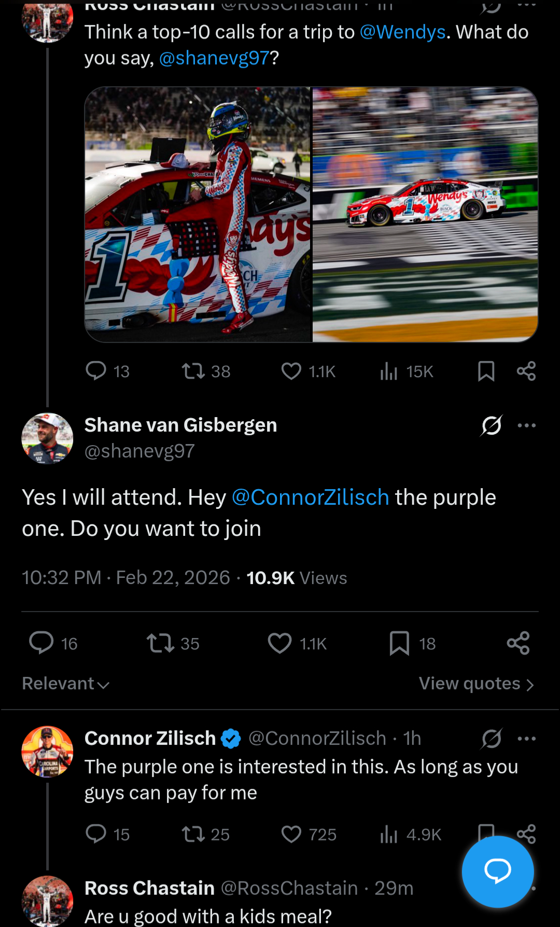The height and width of the screenshot is (927, 560).
Task: Open the @Wendys mention link
Action: [403, 32]
